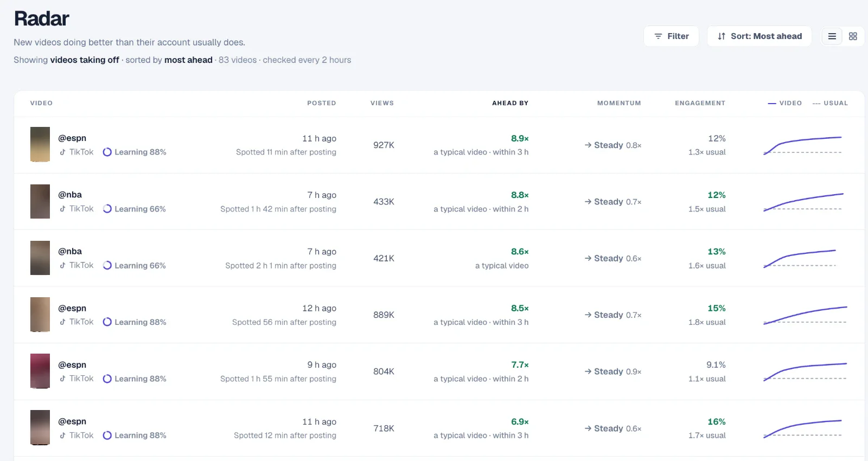The height and width of the screenshot is (461, 868).
Task: Click the "Spotted 2 h 1 min after posting" text
Action: click(x=280, y=266)
